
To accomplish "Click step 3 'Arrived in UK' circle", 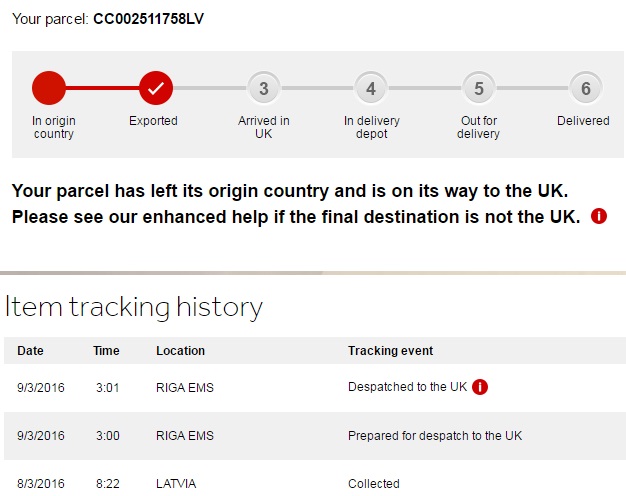I will point(263,88).
